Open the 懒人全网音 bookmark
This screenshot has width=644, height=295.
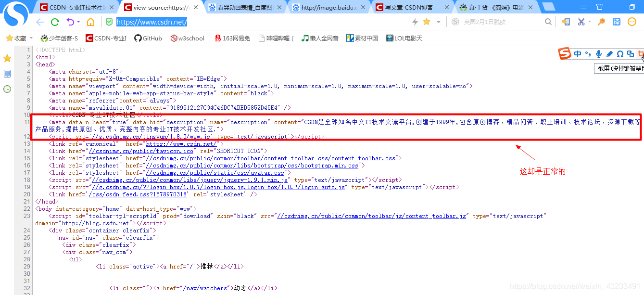pyautogui.click(x=320, y=38)
